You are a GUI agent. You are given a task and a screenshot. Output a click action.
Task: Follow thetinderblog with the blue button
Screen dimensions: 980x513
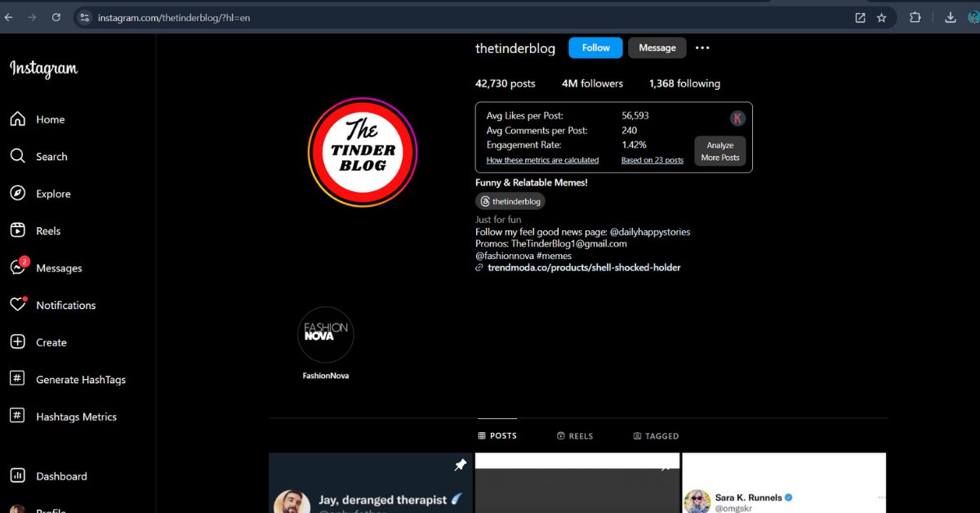[595, 48]
